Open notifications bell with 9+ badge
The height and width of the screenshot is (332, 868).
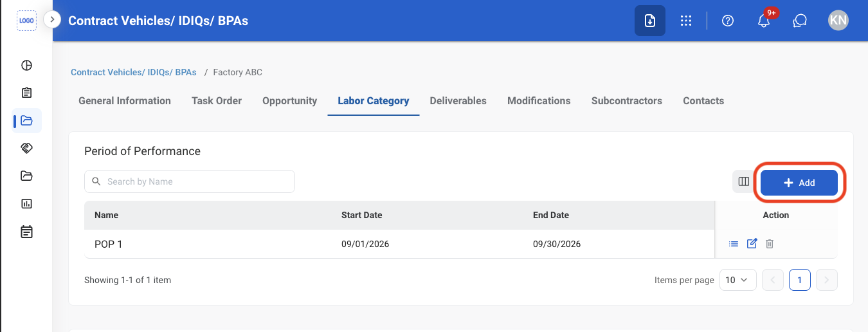click(764, 21)
